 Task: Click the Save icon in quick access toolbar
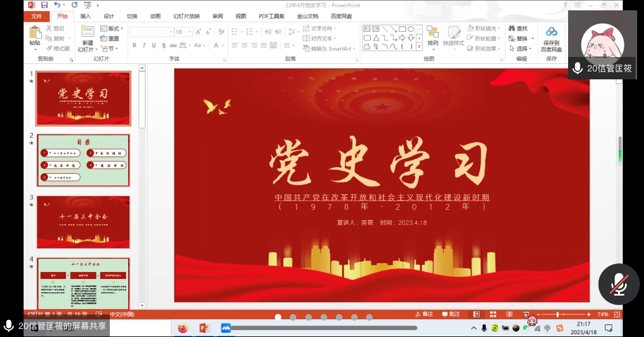tap(44, 5)
